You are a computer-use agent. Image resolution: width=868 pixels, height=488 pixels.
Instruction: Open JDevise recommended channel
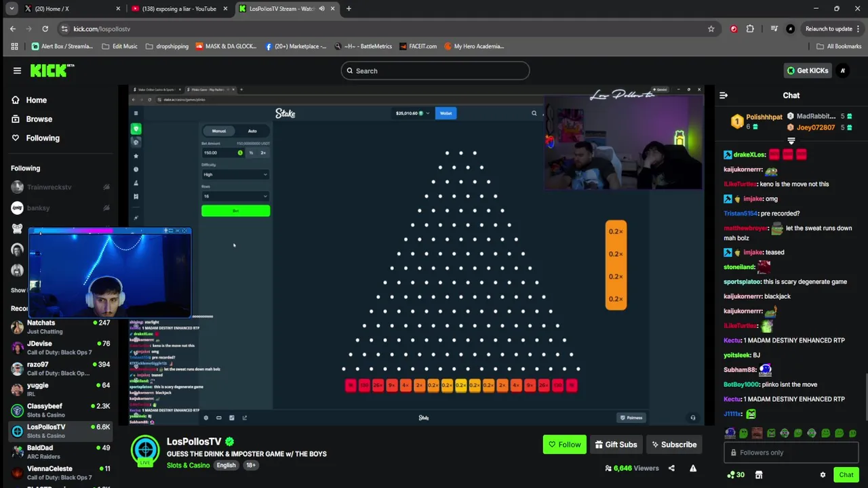[60, 348]
